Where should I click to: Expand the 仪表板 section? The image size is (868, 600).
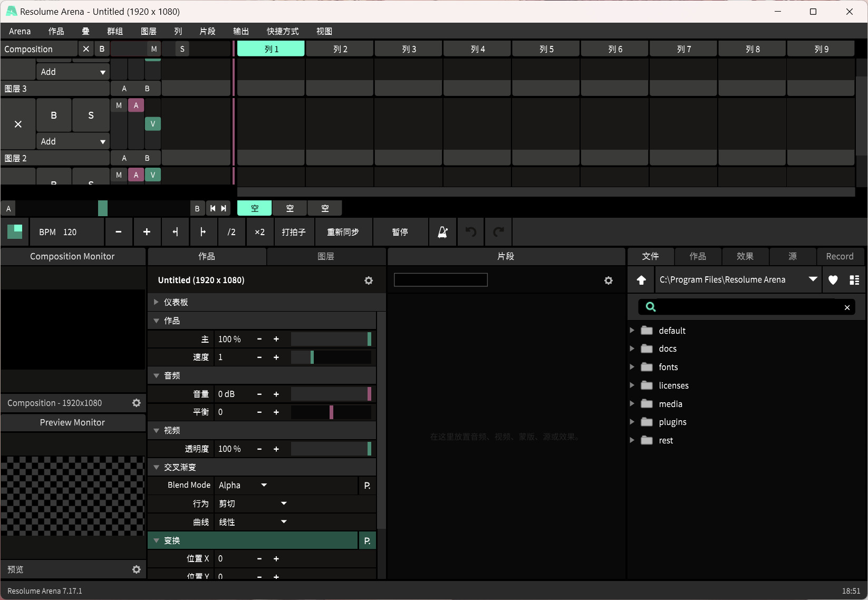[156, 302]
